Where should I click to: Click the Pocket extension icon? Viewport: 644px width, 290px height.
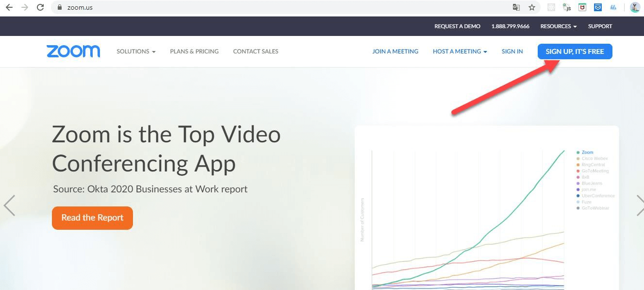pos(597,7)
